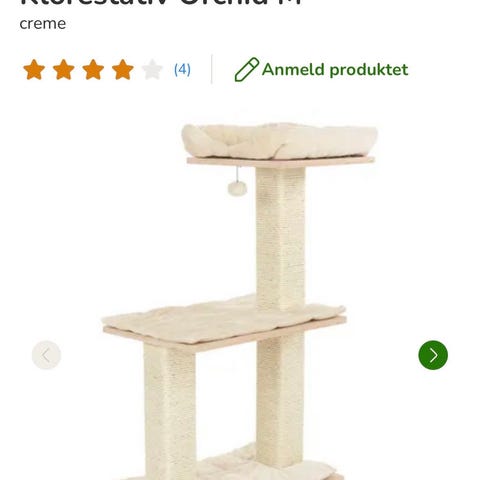480x480 pixels.
Task: Select the second orange rating star
Action: [64, 70]
